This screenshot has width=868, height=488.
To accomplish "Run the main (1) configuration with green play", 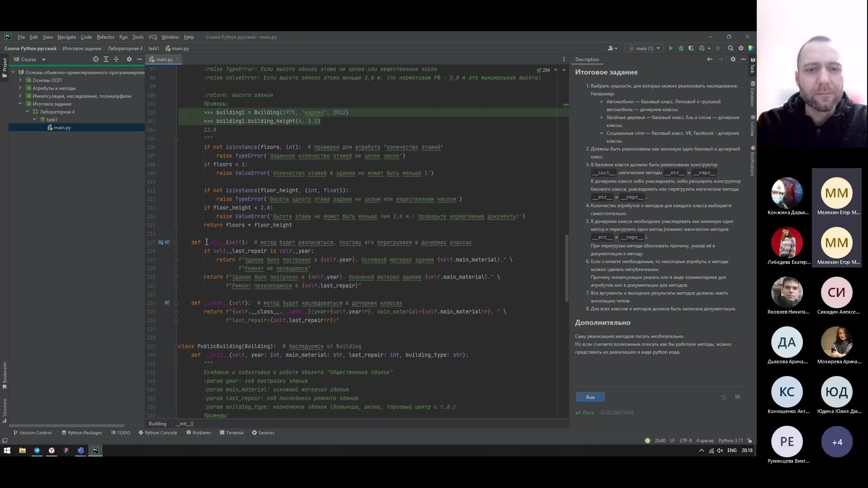I will [670, 48].
